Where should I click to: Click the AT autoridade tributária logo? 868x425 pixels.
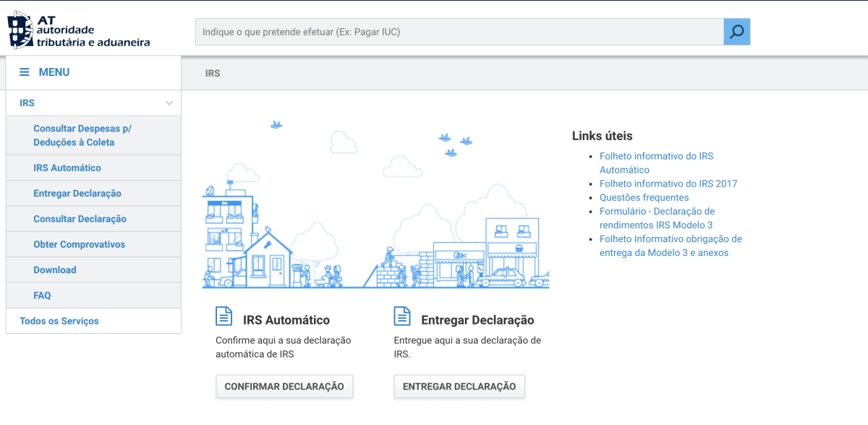pos(80,29)
